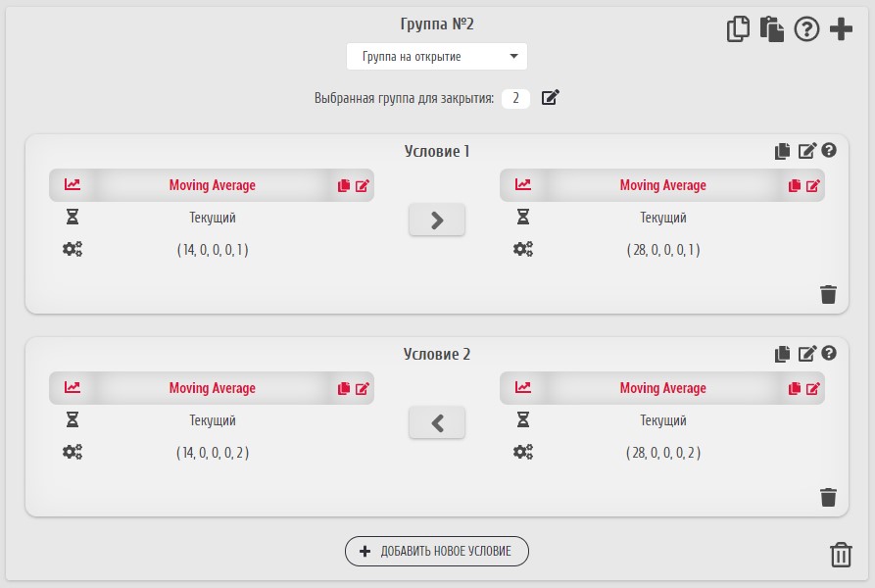
Task: Delete the whole Группа №2 via the outlined trash icon
Action: tap(841, 555)
